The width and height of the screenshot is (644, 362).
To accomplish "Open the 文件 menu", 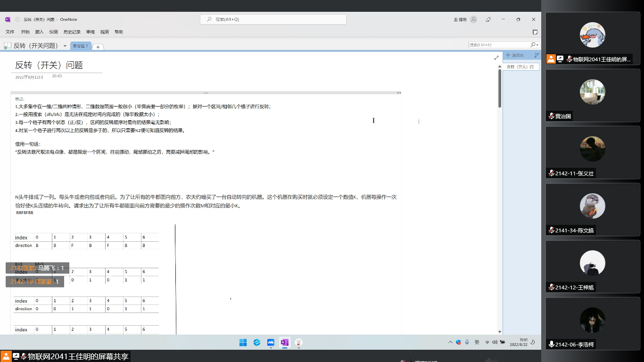I will [x=10, y=32].
